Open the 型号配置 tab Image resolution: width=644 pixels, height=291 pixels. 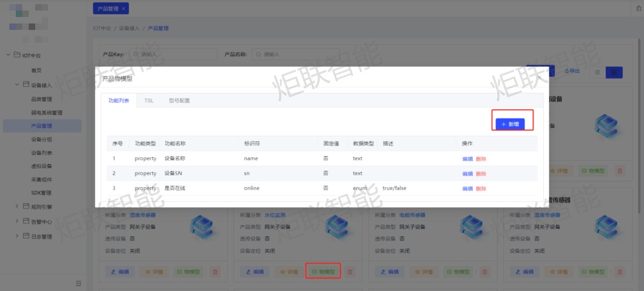coord(179,100)
